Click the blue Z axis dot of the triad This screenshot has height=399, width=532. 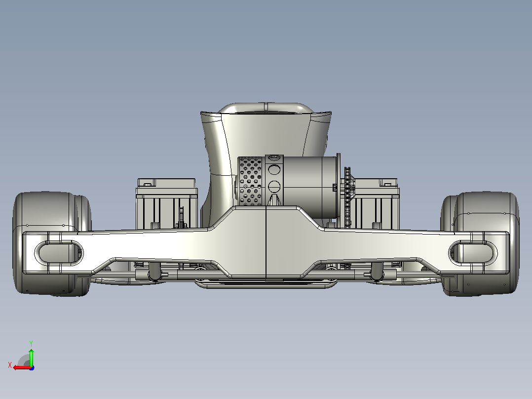click(x=32, y=368)
